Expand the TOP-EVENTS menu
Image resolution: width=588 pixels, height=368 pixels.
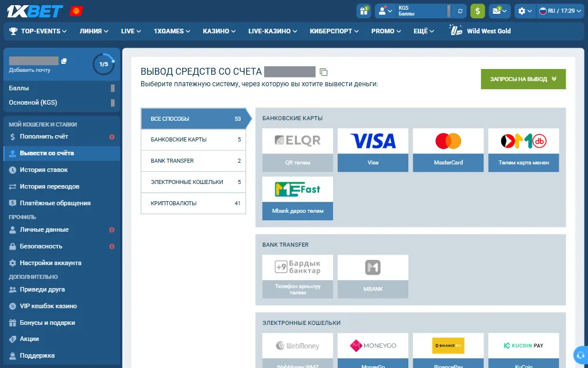[38, 31]
